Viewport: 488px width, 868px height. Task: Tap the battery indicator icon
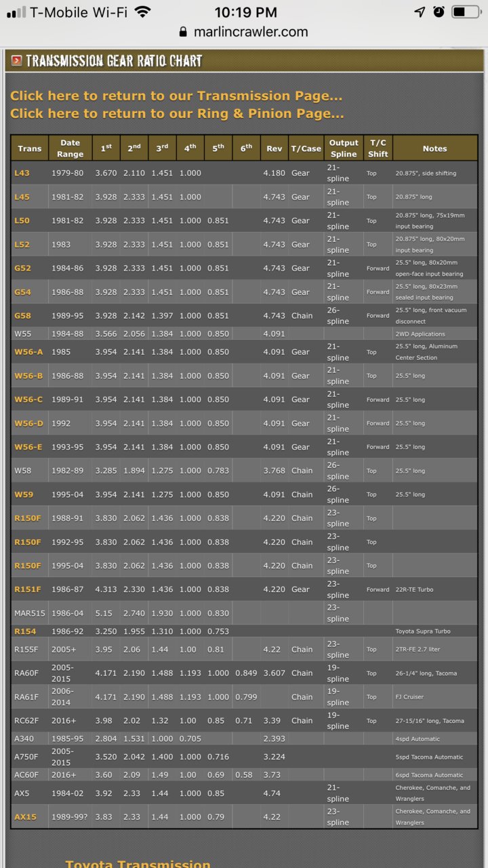466,12
